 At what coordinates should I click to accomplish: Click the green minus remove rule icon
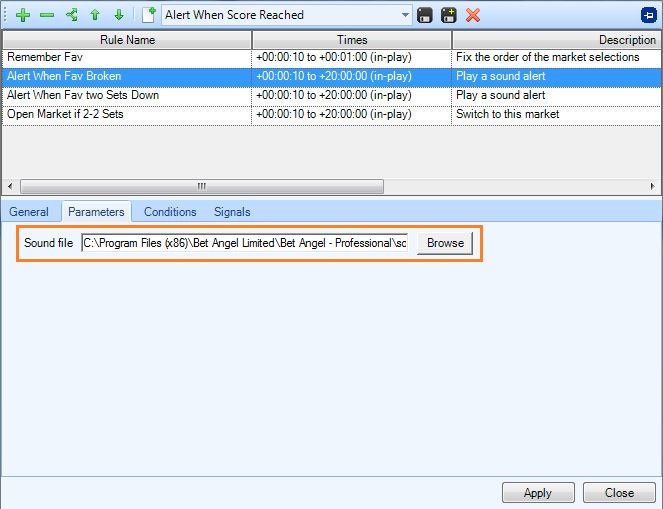coord(46,15)
